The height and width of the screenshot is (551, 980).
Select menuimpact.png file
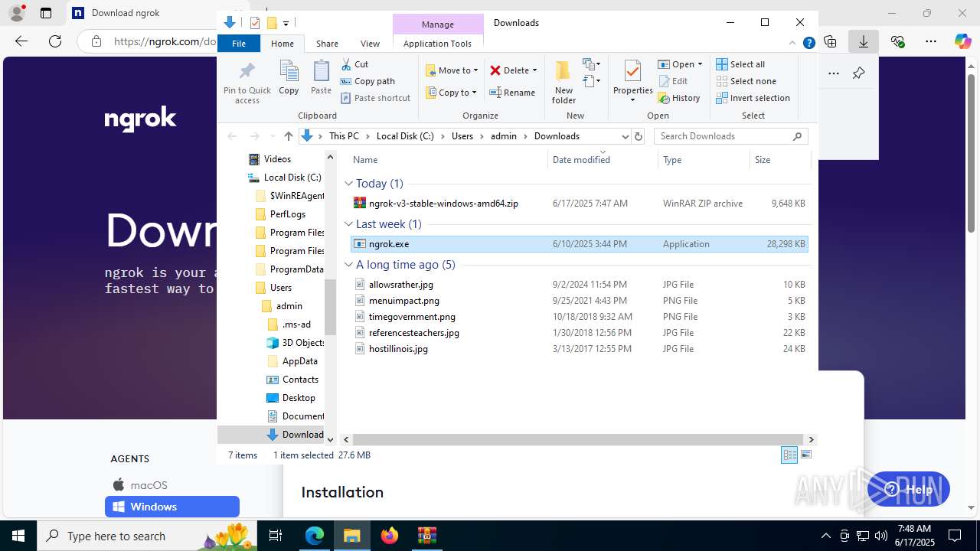pos(579,301)
